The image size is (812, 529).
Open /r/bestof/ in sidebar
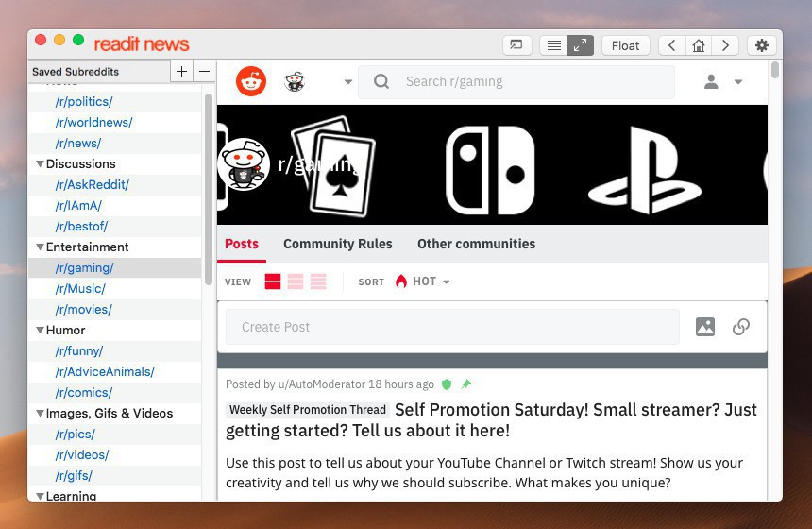[81, 227]
